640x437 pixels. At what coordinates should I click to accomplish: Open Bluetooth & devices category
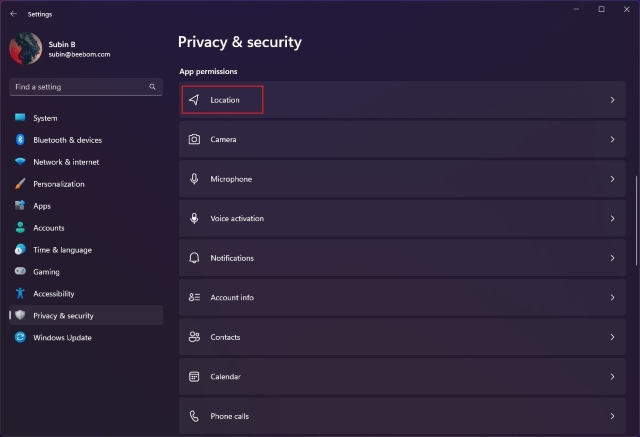86,140
